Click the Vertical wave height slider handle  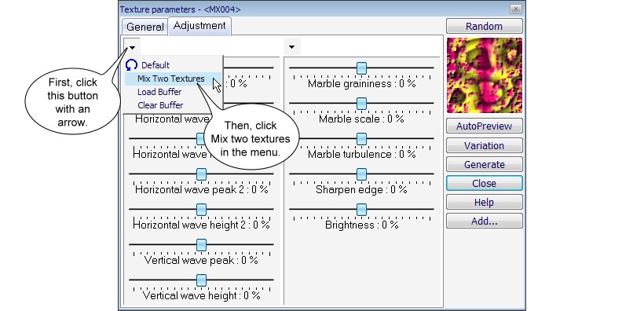tap(201, 280)
